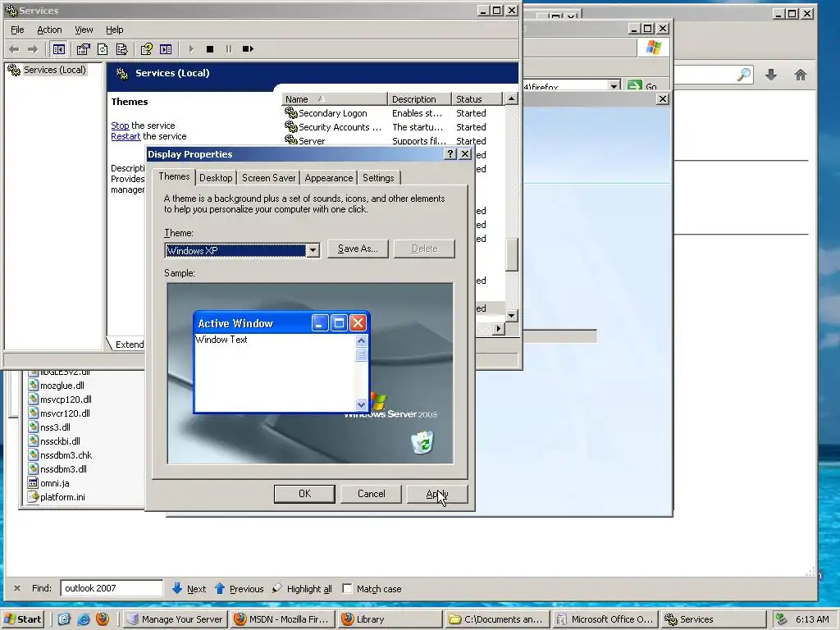Open the Start menu

(x=23, y=619)
